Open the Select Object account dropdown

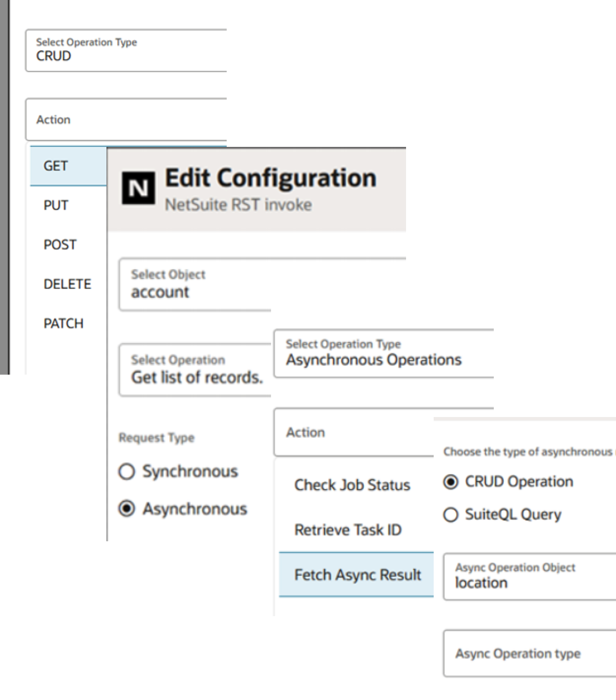coord(195,284)
